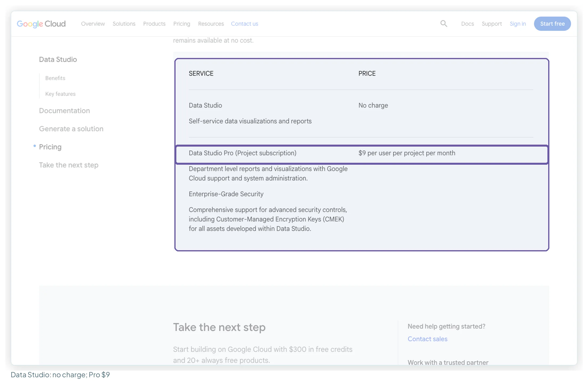Click the Contact sales link
Viewport: 588px width, 385px height.
click(427, 339)
